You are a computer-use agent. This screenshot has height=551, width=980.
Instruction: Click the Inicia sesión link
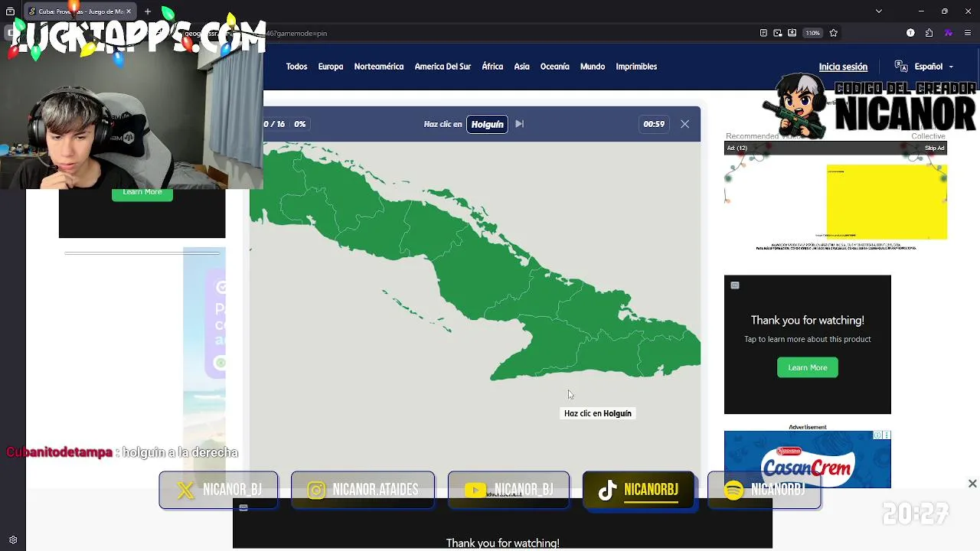[843, 67]
